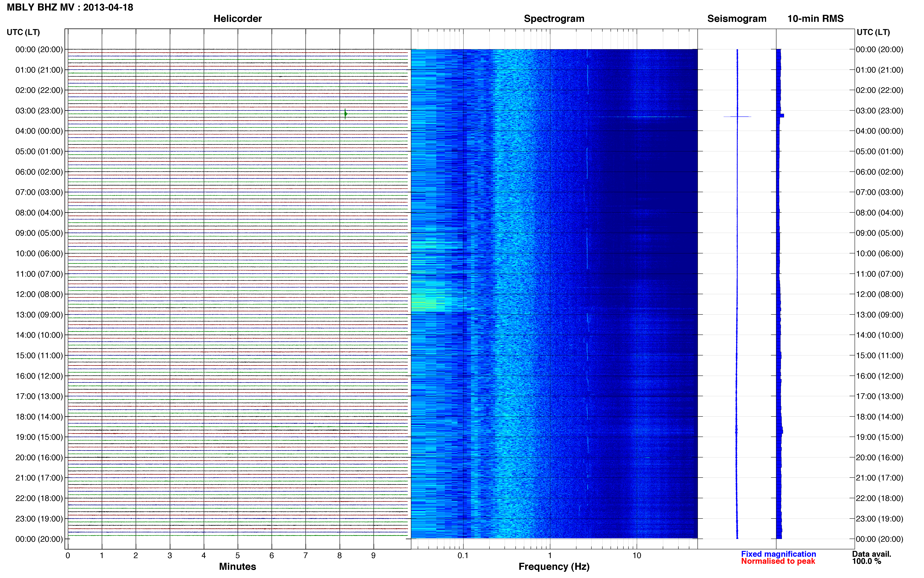Click tick "7" on the Minutes axis

click(306, 555)
